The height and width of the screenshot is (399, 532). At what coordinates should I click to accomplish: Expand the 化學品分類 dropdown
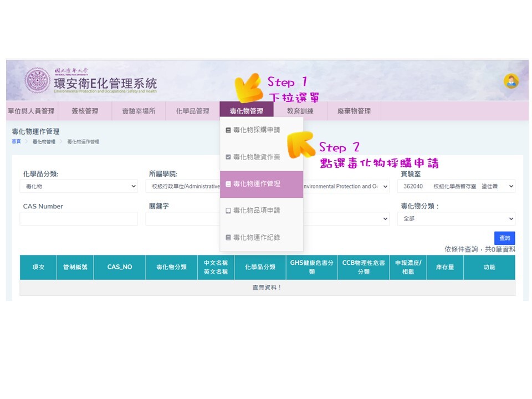point(79,187)
